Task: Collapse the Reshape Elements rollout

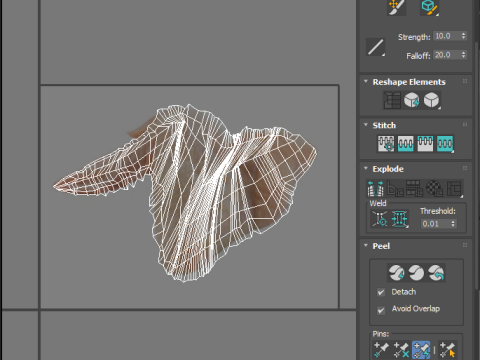Action: tap(366, 81)
